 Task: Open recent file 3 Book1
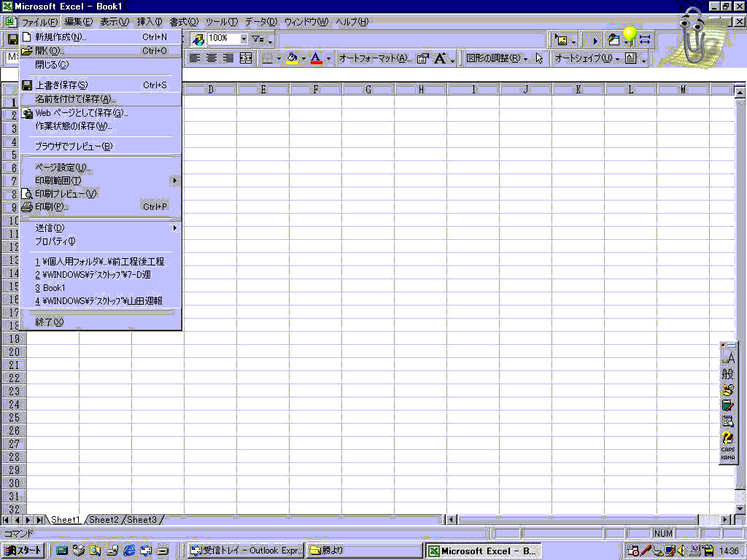point(101,287)
